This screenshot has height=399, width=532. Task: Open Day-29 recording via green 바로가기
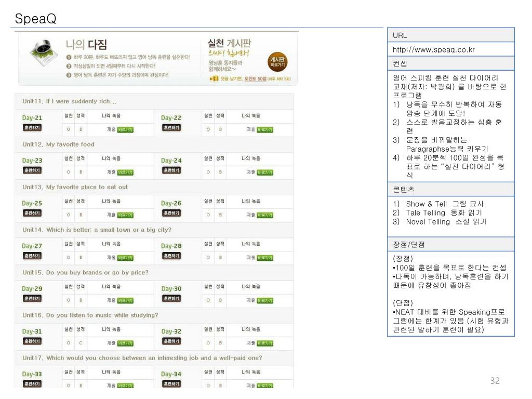[125, 301]
